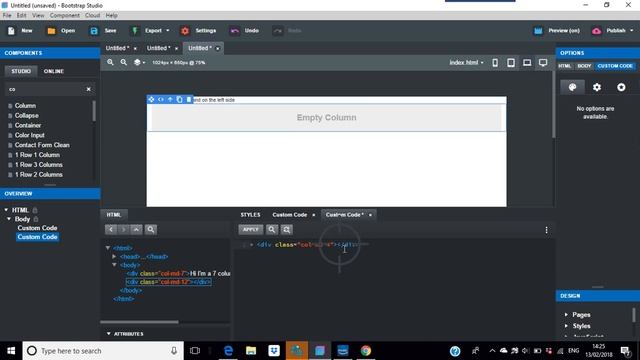
Task: Clear the component search field
Action: click(x=89, y=89)
